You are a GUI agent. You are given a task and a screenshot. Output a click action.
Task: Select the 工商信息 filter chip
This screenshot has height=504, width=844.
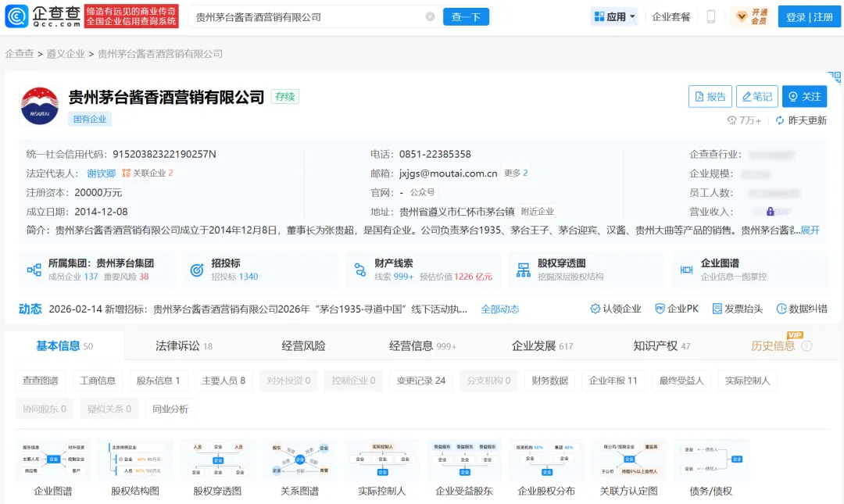[98, 381]
